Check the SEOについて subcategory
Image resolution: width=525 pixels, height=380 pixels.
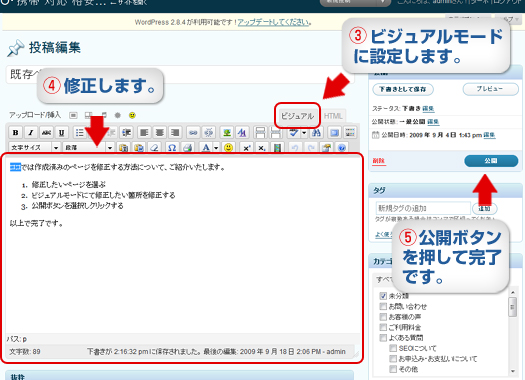pos(393,348)
